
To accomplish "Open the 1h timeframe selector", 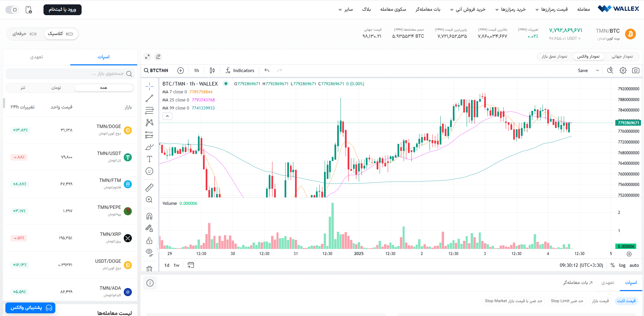I will click(x=197, y=70).
